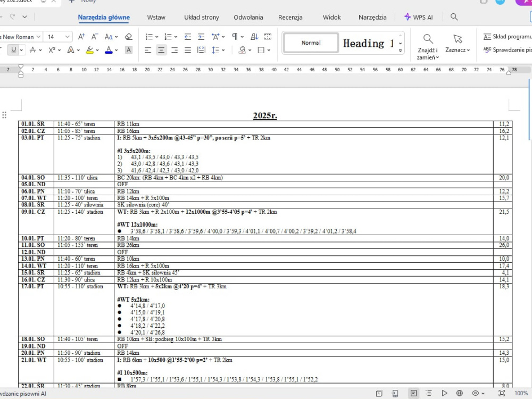Viewport: 532px width, 399px height.
Task: Apply character shading with gray A icon
Action: tap(129, 50)
